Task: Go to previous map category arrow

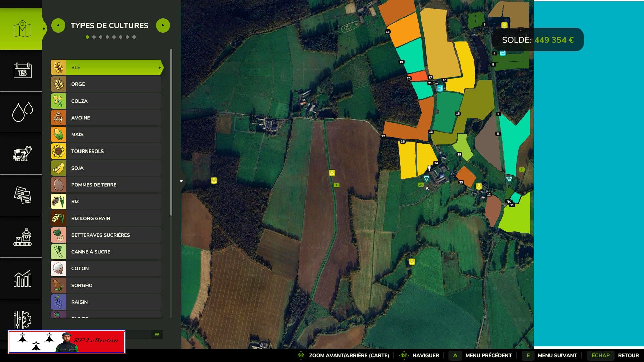Action: pos(58,25)
